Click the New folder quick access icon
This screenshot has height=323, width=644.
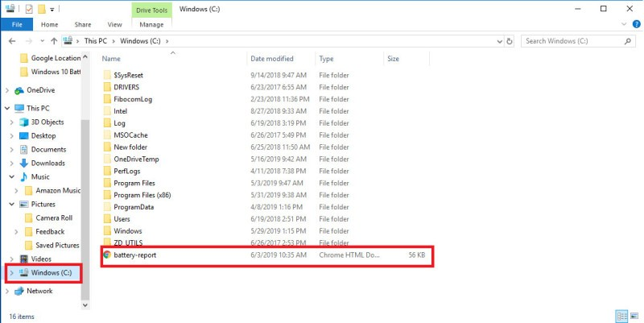41,9
